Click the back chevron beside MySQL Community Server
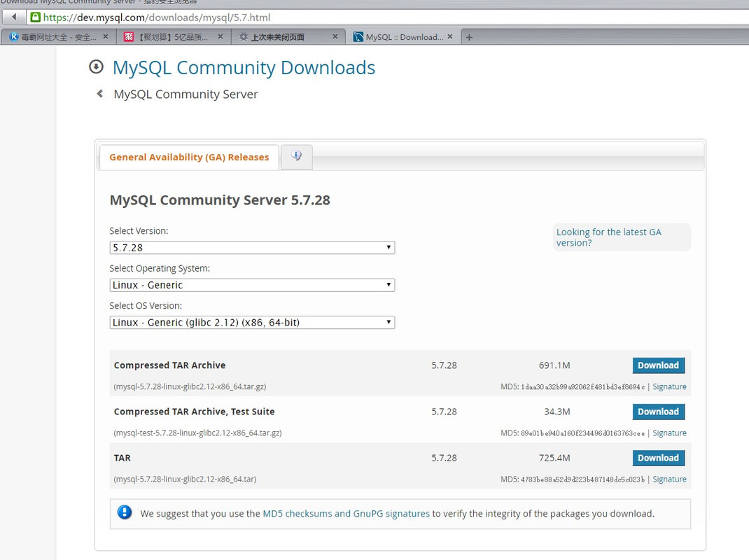 click(x=100, y=94)
